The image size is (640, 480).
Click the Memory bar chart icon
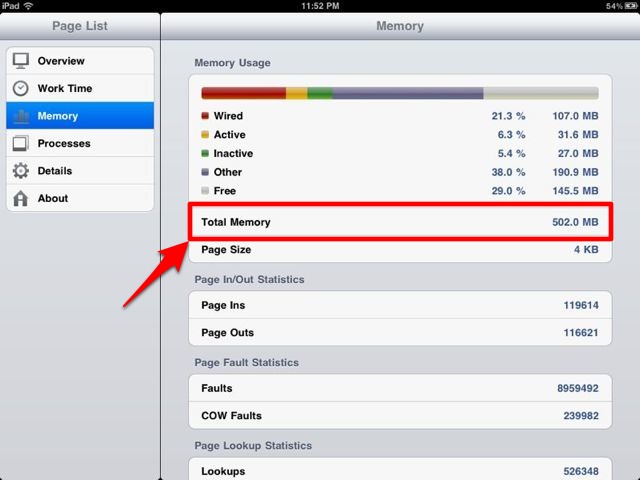point(20,116)
